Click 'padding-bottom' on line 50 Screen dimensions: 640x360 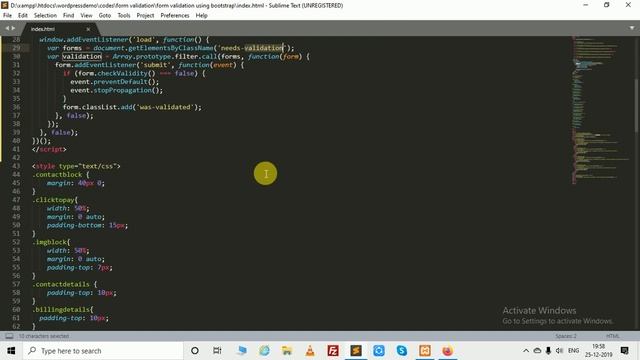pyautogui.click(x=74, y=225)
